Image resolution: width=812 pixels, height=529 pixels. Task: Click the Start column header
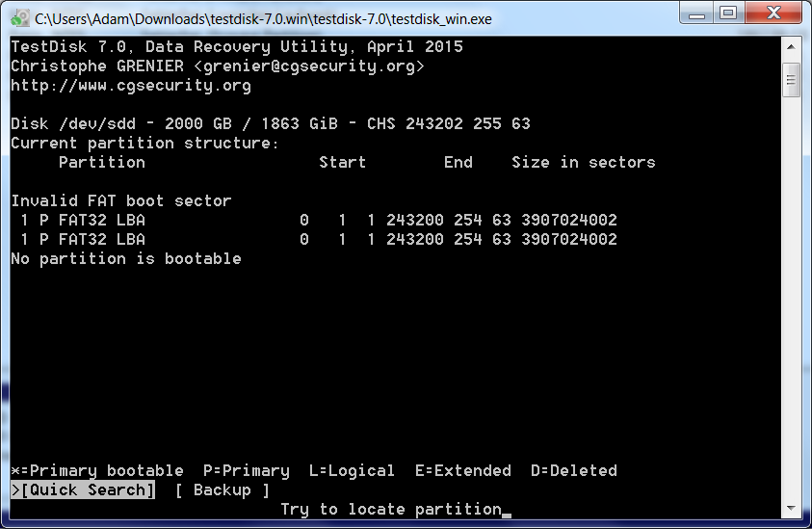click(x=342, y=162)
